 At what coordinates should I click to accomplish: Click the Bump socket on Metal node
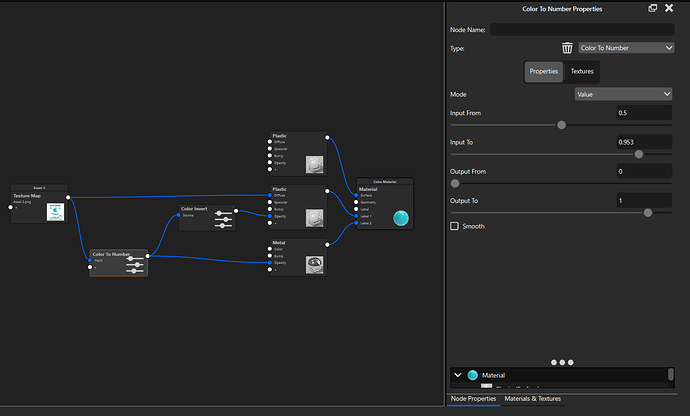click(270, 256)
